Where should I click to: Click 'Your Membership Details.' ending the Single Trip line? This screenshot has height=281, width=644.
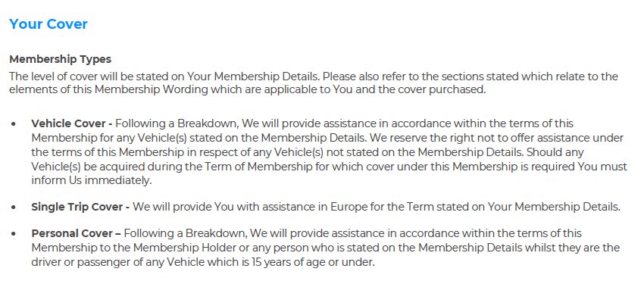(x=554, y=207)
